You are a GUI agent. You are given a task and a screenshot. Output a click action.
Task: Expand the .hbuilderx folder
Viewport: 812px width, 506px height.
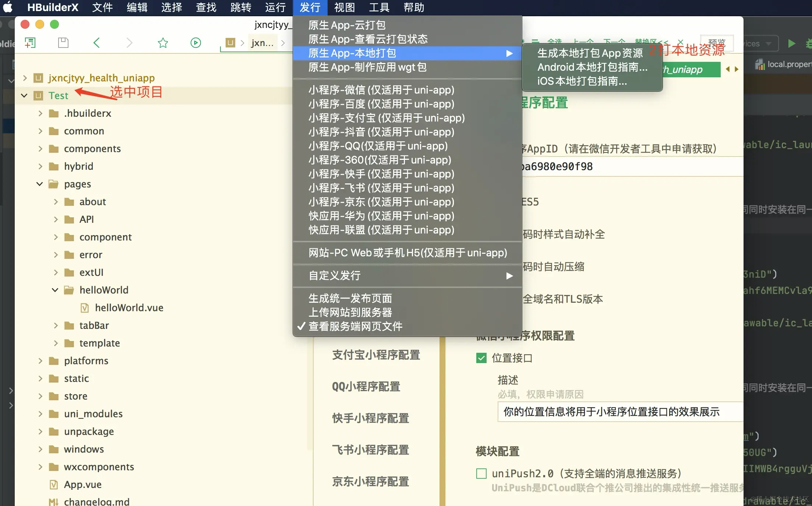click(x=40, y=113)
